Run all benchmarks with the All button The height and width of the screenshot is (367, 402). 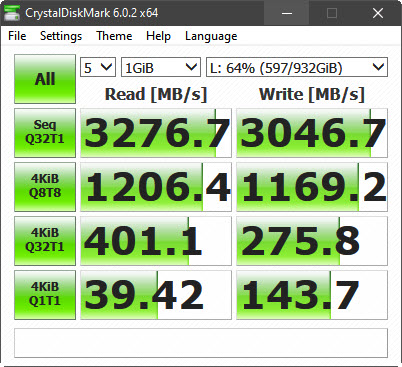(x=45, y=79)
